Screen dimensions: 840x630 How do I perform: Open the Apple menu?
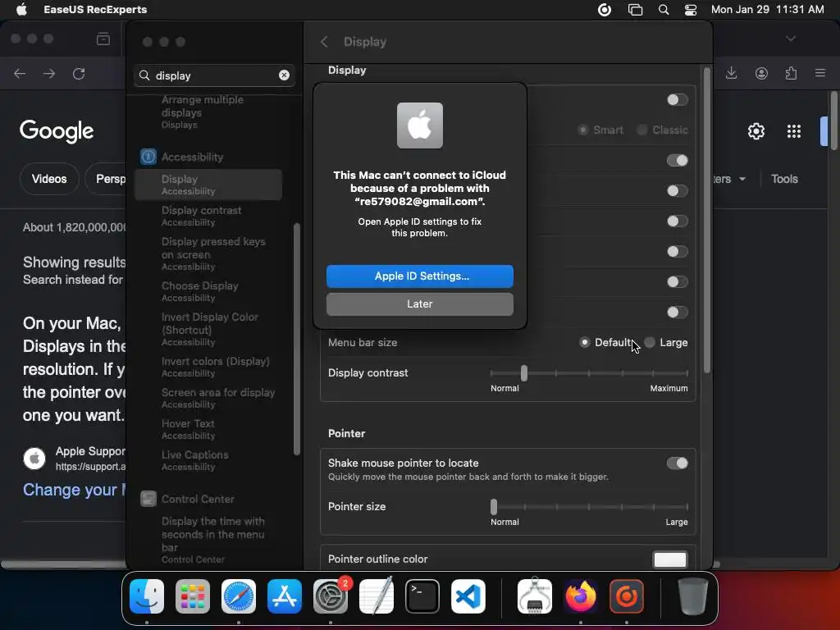[21, 10]
